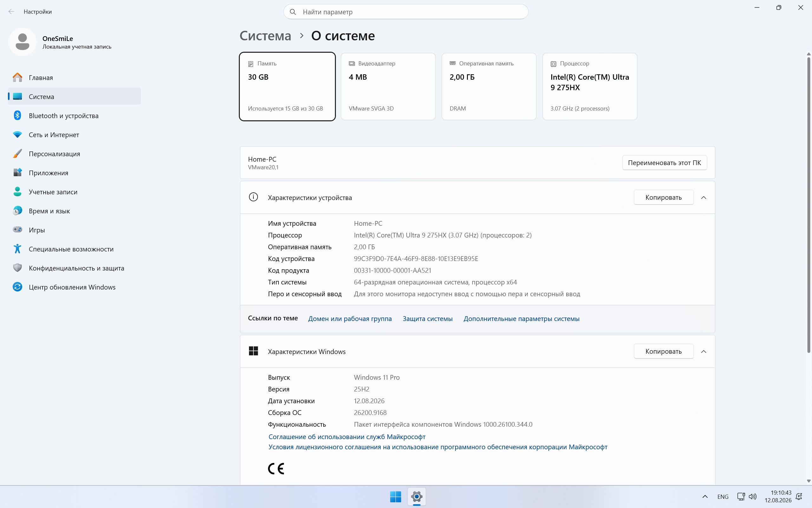Open the Учетные записи section
Image resolution: width=812 pixels, height=508 pixels.
(75, 192)
